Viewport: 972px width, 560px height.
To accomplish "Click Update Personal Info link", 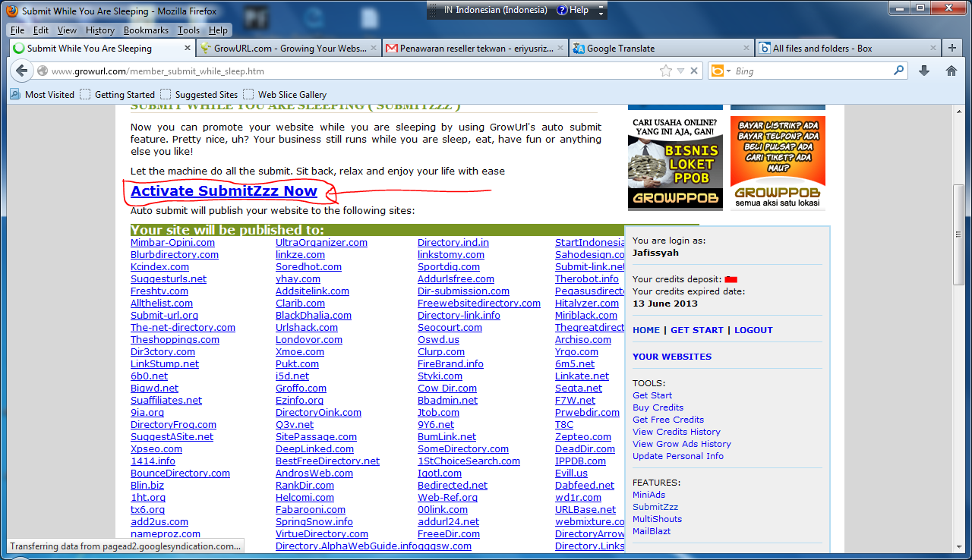I will pos(678,456).
